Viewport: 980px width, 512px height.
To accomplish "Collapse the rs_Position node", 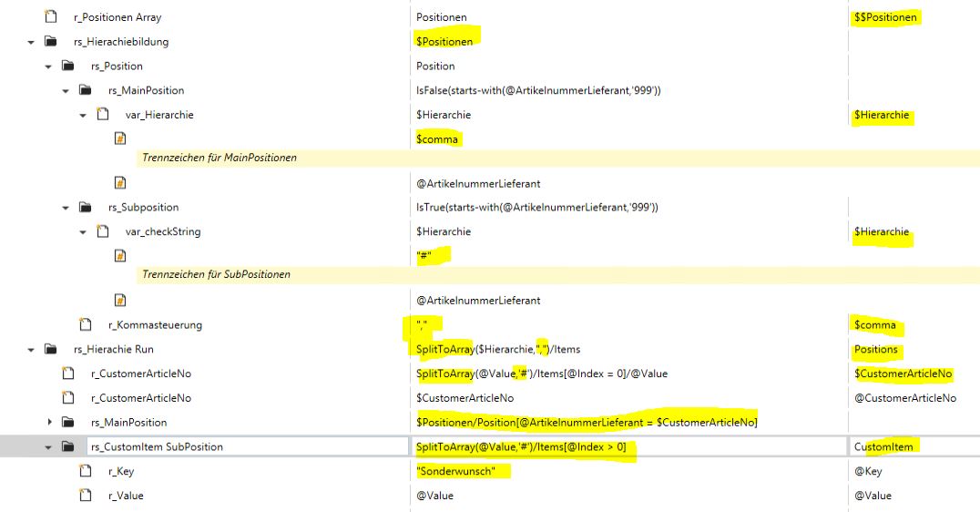I will [48, 67].
